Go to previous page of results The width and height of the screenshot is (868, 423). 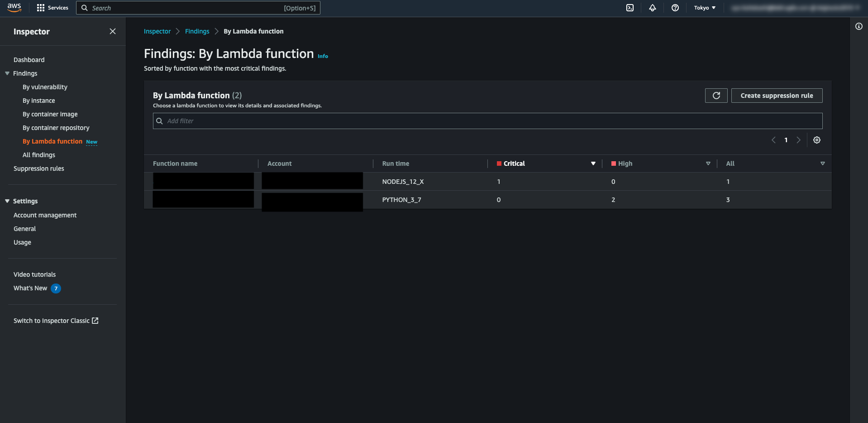pos(773,140)
